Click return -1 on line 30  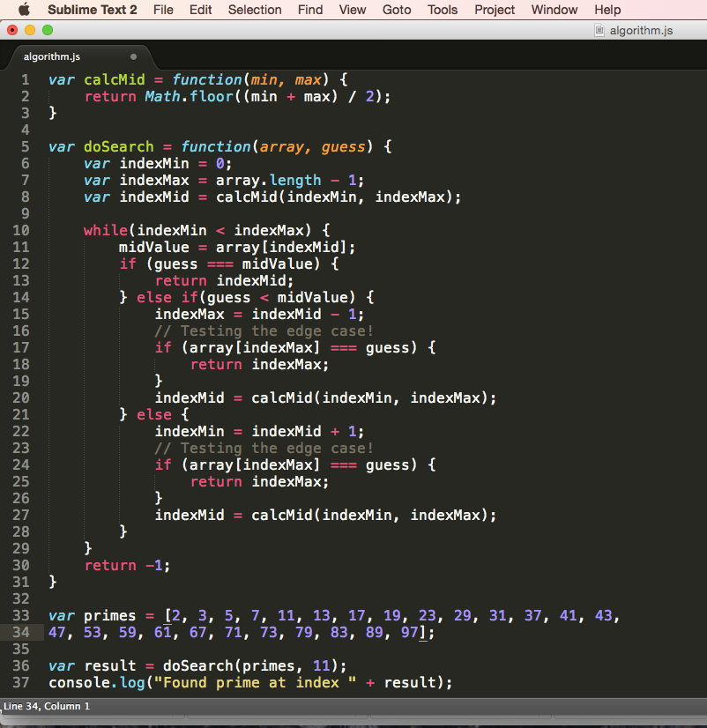point(127,565)
